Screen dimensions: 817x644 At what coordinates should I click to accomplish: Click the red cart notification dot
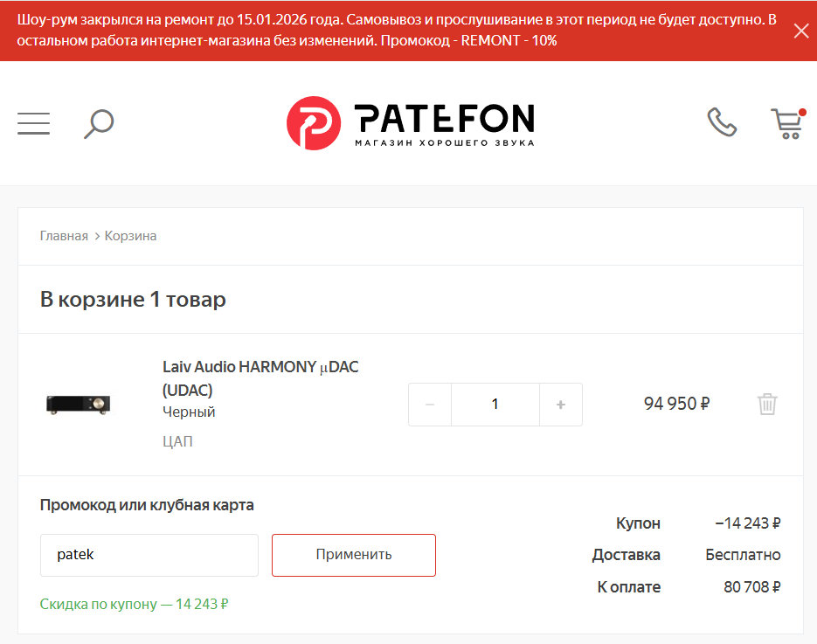802,112
